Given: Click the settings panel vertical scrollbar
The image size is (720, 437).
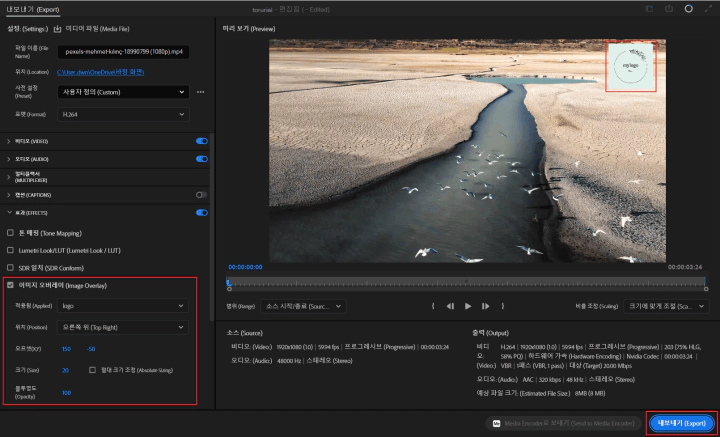Looking at the screenshot, I should (x=211, y=227).
